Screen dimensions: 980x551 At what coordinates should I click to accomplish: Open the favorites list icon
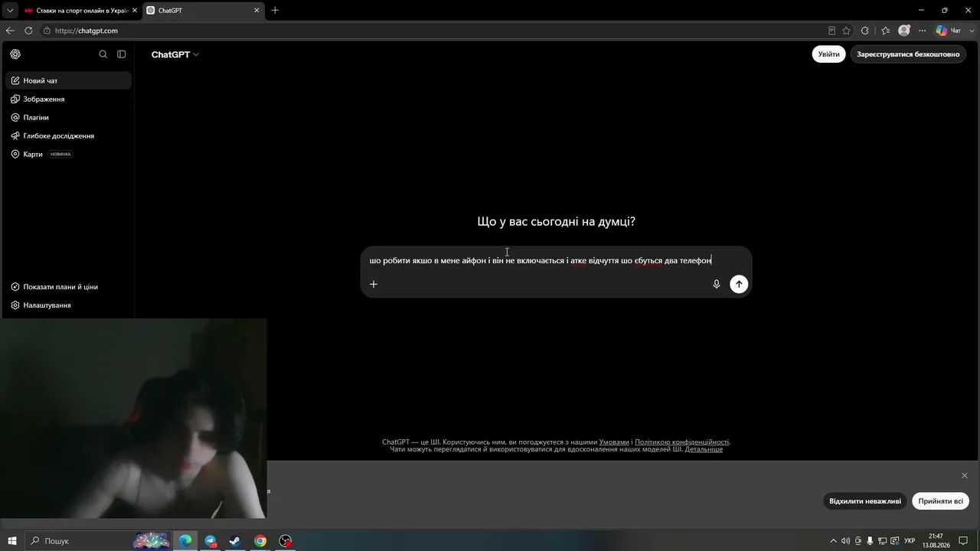tap(886, 31)
